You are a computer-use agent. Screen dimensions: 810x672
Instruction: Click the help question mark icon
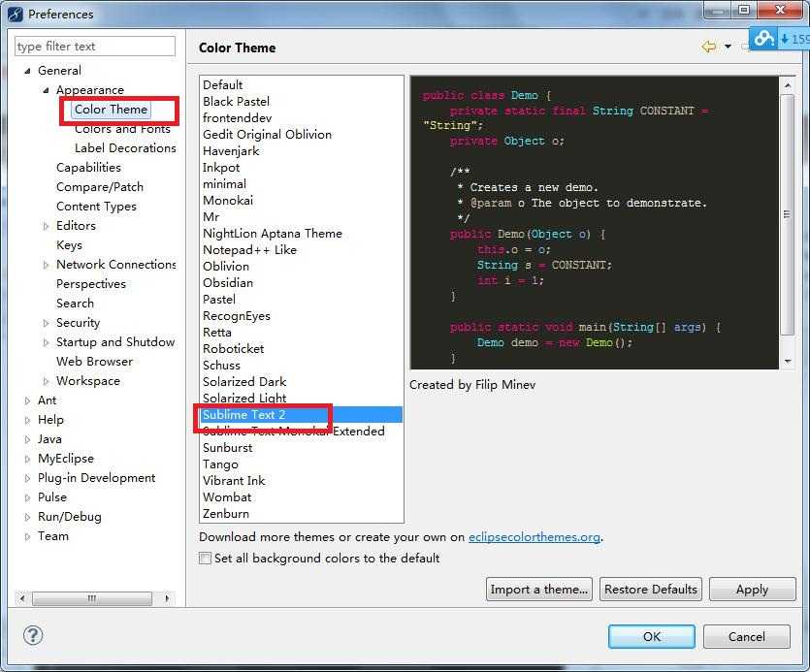click(33, 635)
